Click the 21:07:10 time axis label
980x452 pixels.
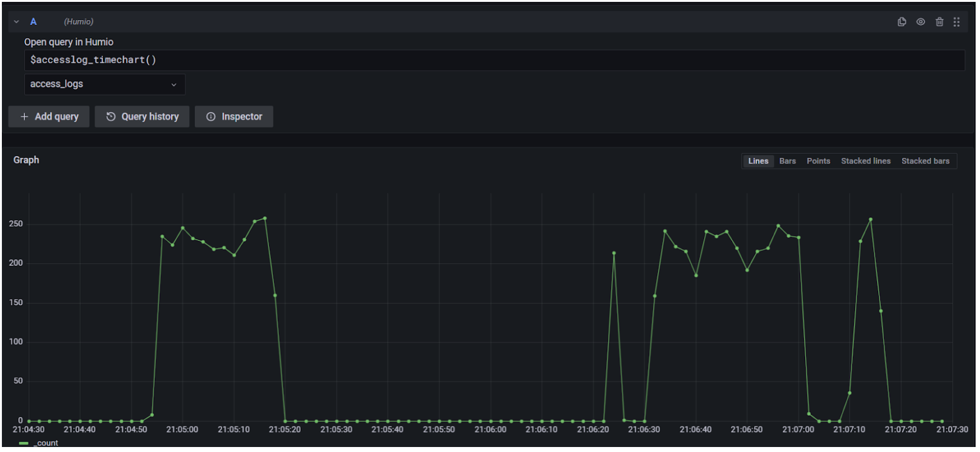(x=849, y=430)
